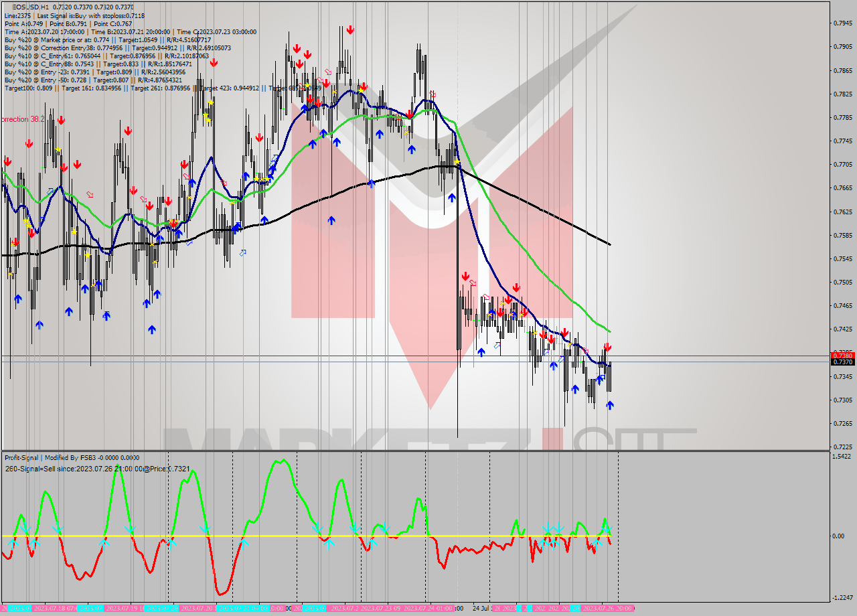Select the 0.7545 price axis label
This screenshot has height=616, width=857.
pos(844,259)
